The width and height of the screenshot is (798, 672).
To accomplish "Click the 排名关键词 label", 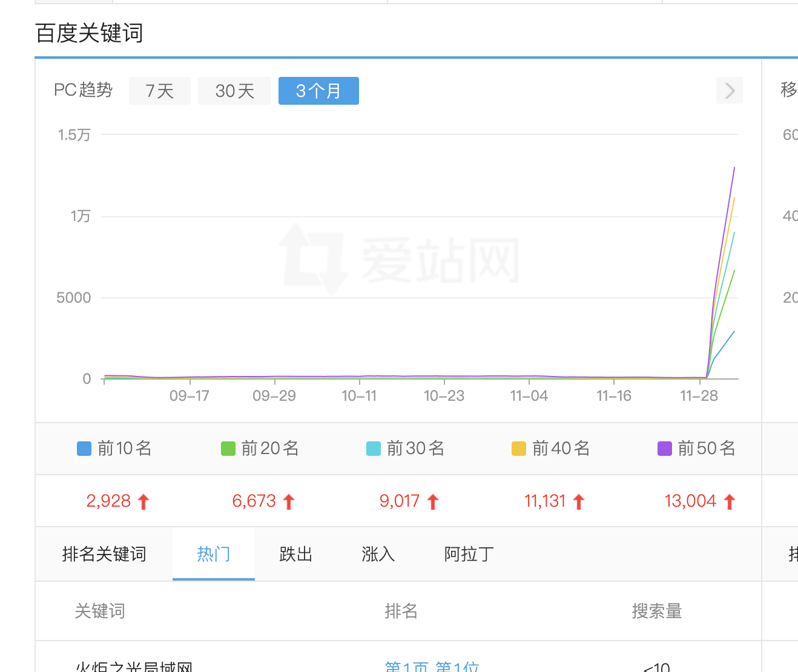I will 104,554.
